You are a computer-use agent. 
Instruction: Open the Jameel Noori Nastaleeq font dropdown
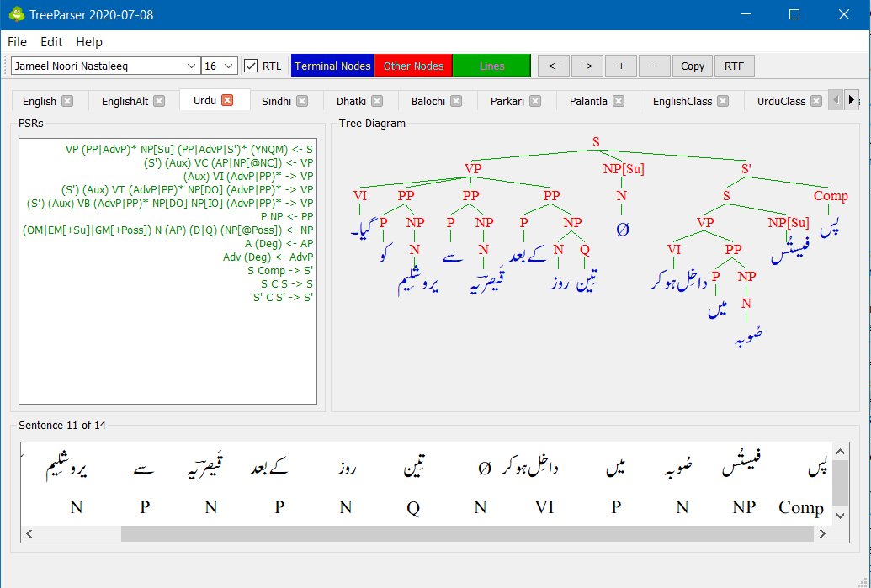pyautogui.click(x=101, y=65)
